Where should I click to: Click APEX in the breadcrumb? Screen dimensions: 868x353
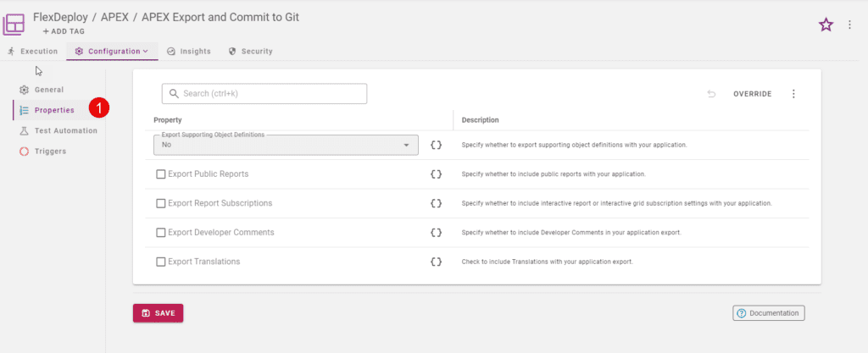click(114, 17)
